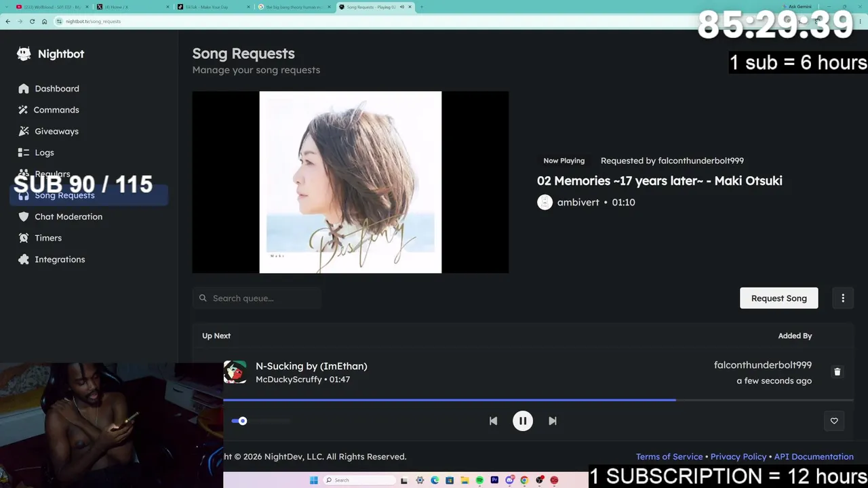Click the Ask Gemini button
This screenshot has height=488, width=868.
coord(796,7)
